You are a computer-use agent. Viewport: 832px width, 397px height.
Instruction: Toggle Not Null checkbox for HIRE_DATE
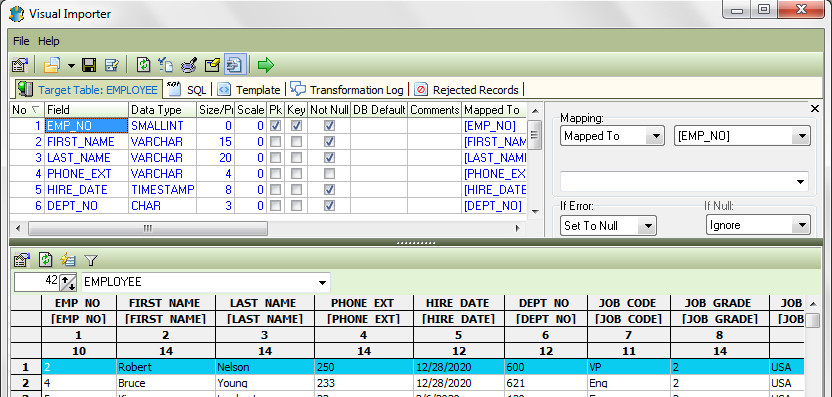tap(330, 189)
